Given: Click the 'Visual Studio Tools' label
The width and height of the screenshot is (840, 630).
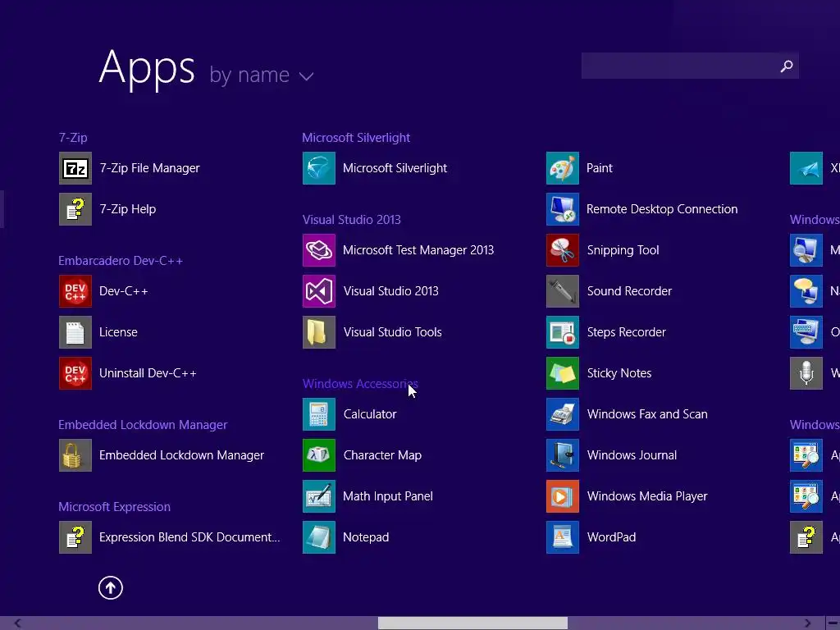Looking at the screenshot, I should tap(393, 332).
